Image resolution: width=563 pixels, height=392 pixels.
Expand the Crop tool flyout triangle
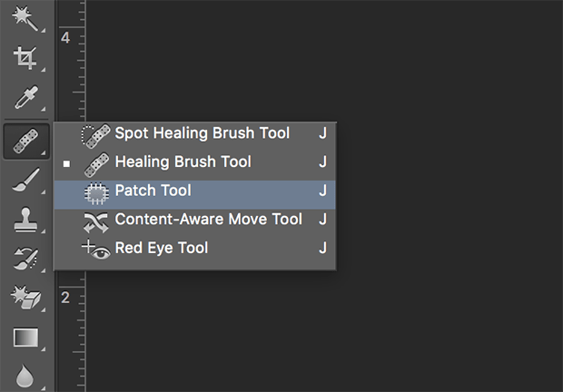pos(43,70)
